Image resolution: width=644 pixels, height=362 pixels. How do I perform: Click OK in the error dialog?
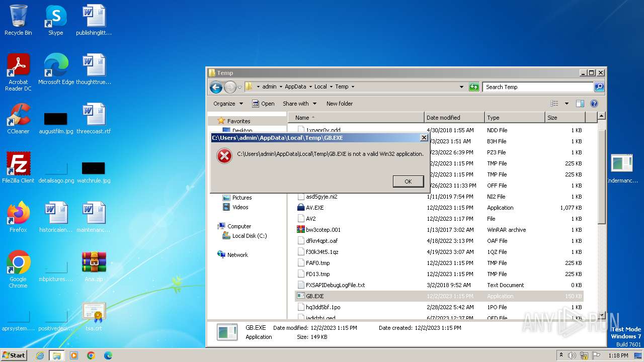tap(408, 182)
